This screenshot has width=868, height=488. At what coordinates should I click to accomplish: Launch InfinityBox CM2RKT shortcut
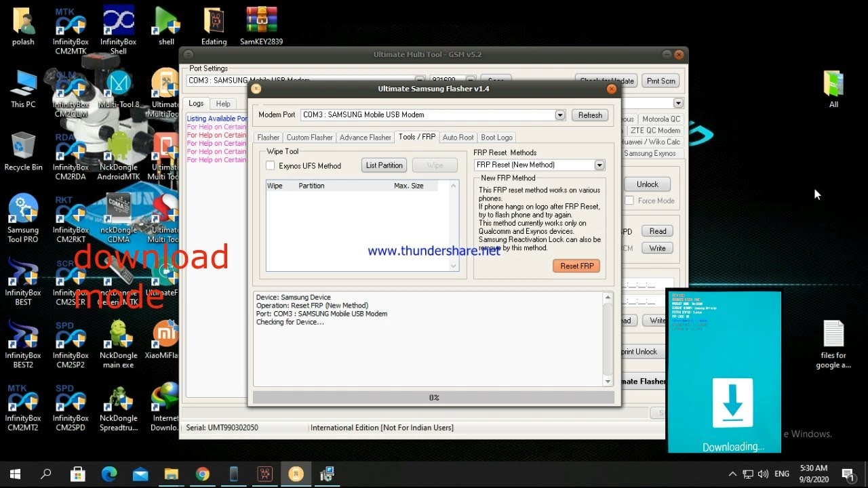71,219
